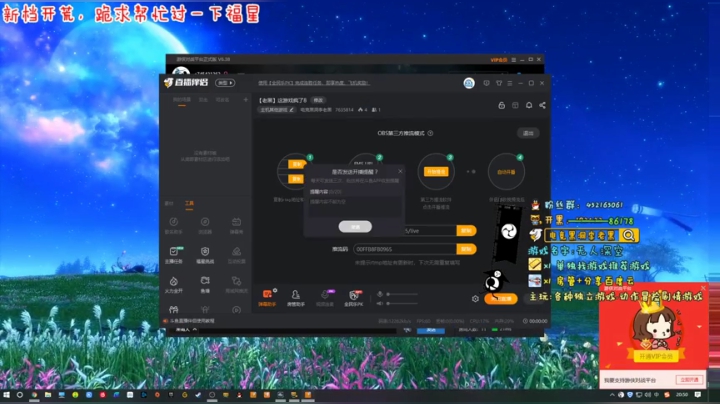The width and height of the screenshot is (720, 404).
Task: Adjust the speaker volume slider
Action: (x=402, y=303)
